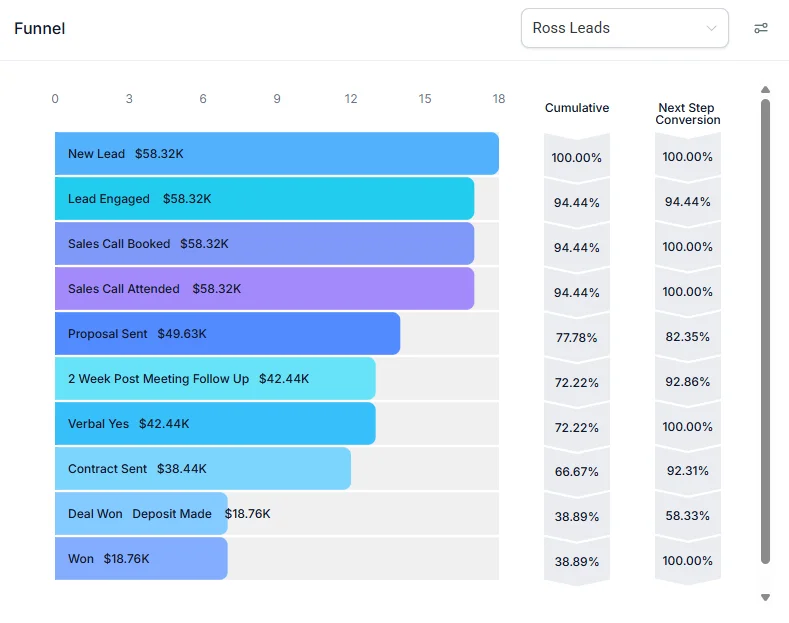Click next step 58.33% value
789x623 pixels.
[687, 516]
